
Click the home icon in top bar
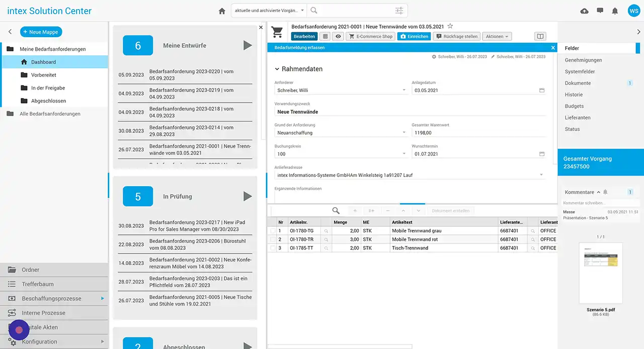coord(222,11)
